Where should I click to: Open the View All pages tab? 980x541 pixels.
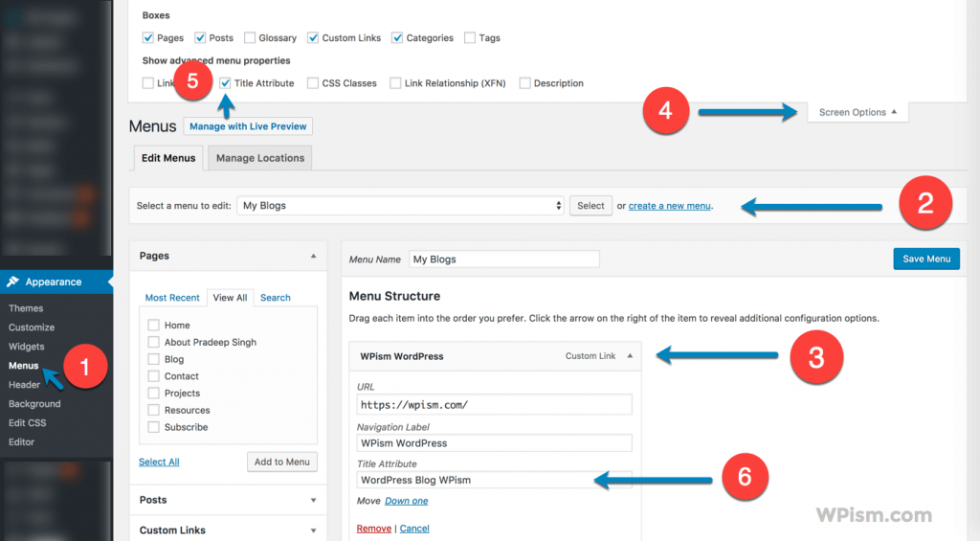click(230, 298)
